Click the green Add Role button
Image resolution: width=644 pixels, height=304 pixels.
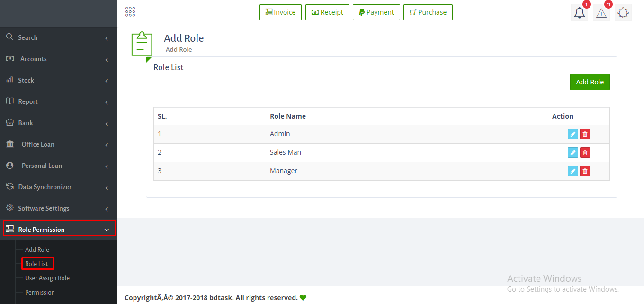click(x=590, y=82)
